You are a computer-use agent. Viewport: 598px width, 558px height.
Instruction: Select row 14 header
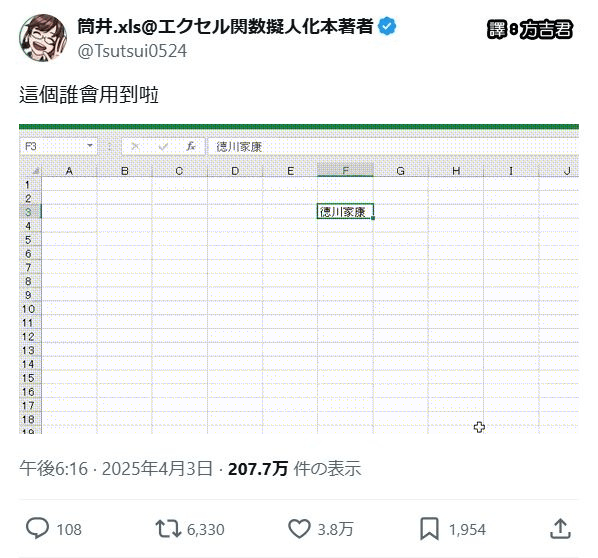point(30,364)
